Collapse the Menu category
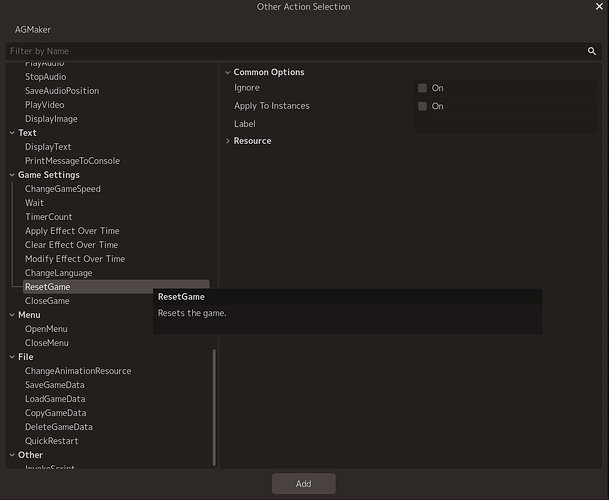 pyautogui.click(x=12, y=315)
